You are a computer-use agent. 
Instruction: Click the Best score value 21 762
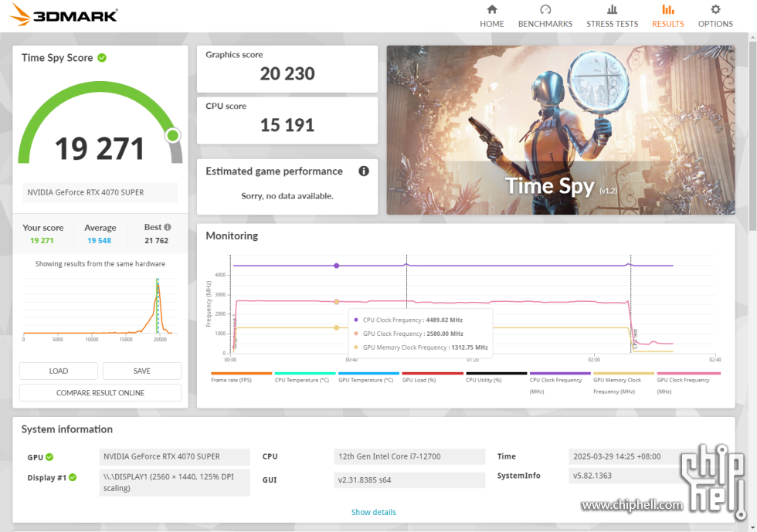pyautogui.click(x=156, y=240)
